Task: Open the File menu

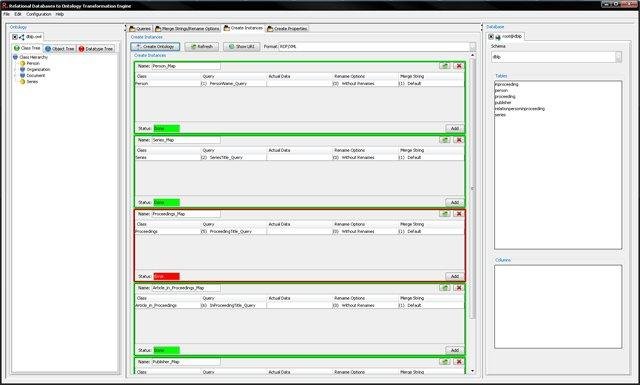Action: tap(7, 14)
